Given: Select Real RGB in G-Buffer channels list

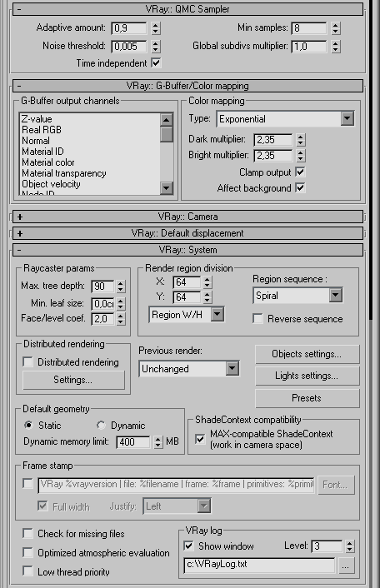Looking at the screenshot, I should tap(42, 130).
